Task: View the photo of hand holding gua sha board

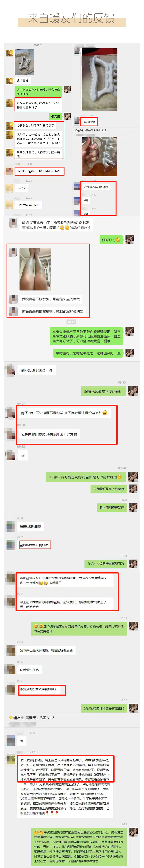Action: [100, 156]
